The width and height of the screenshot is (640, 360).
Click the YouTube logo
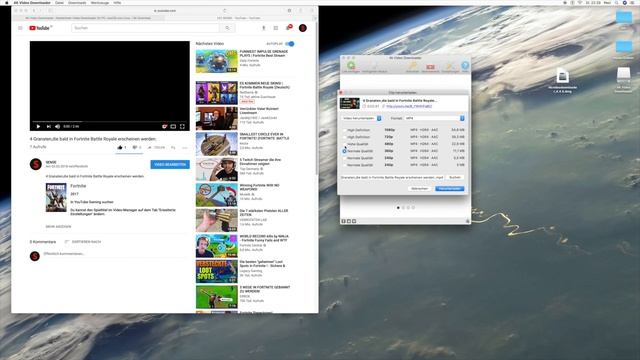[x=39, y=28]
